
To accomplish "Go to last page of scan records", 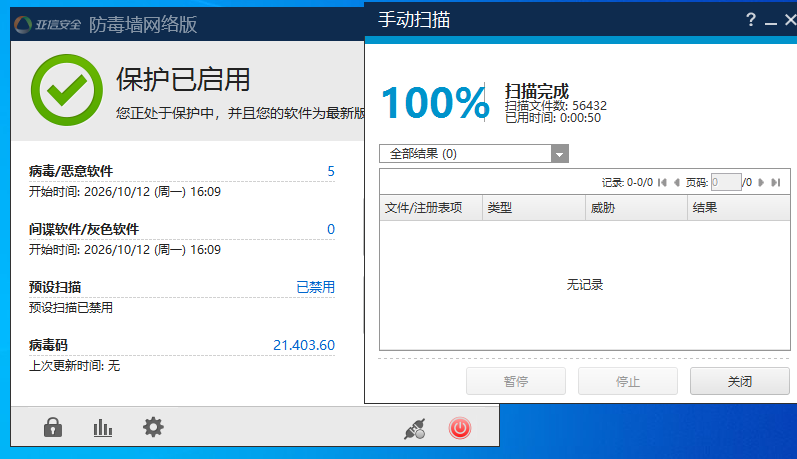I will point(776,182).
